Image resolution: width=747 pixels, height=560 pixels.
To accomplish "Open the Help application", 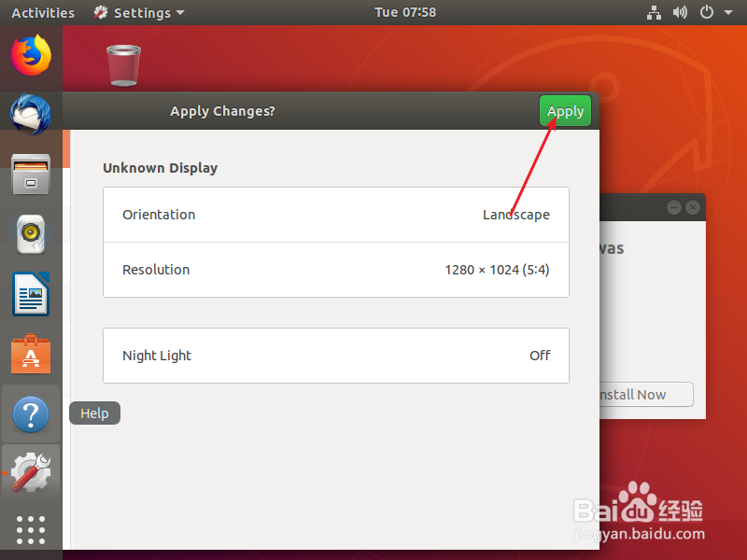I will point(30,413).
